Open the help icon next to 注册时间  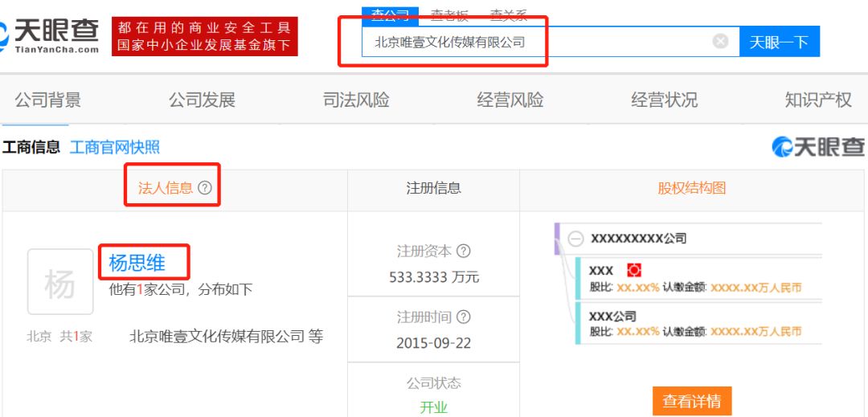pos(463,317)
